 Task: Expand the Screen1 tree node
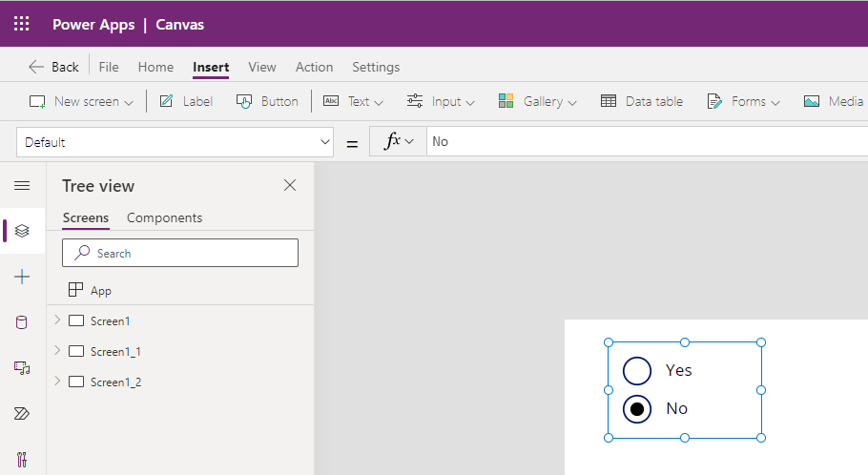tap(57, 320)
